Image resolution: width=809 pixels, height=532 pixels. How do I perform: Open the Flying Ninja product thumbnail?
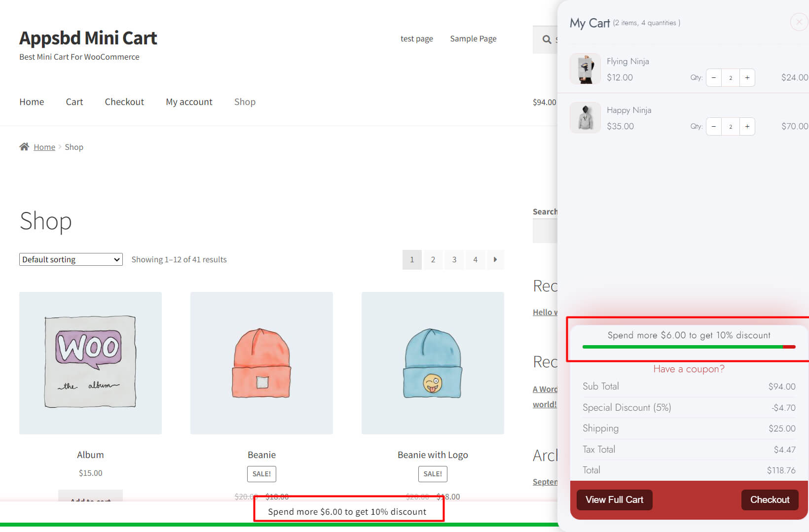coord(585,69)
